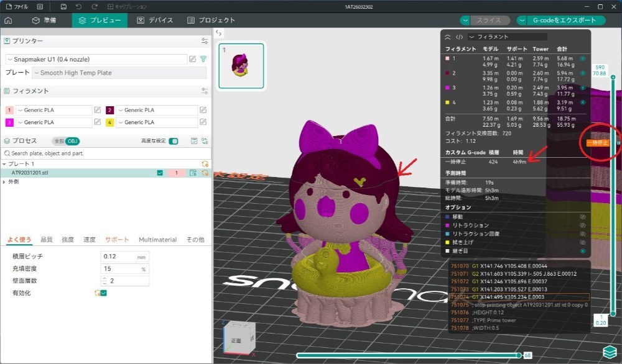The image size is (622, 364).
Task: Open filament 4 Generic PLA dropdown
Action: tap(157, 122)
